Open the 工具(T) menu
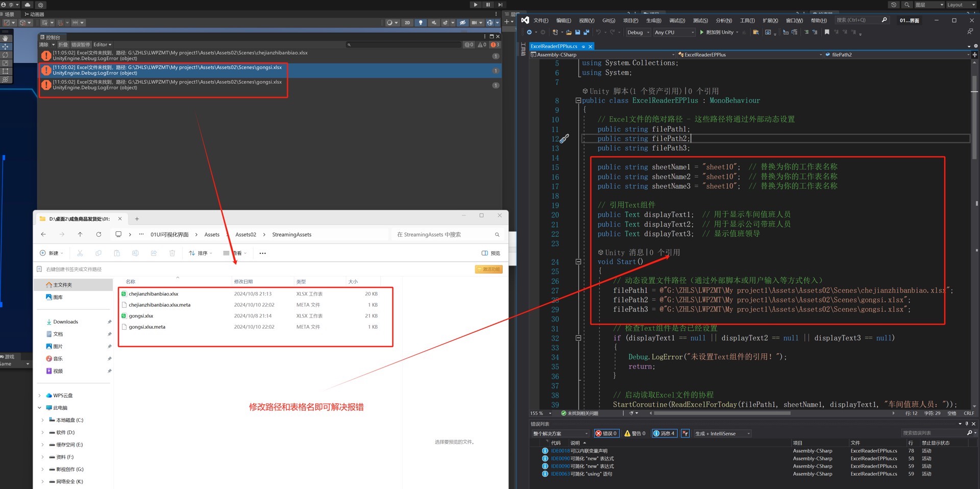 coord(747,20)
